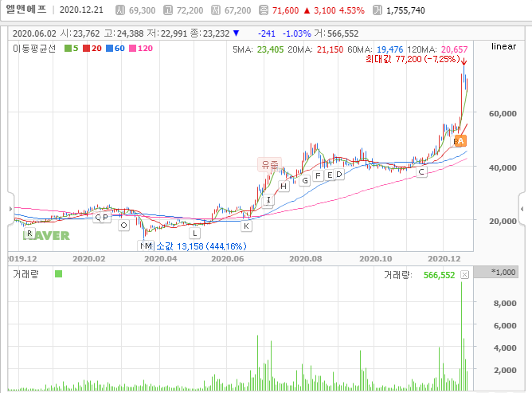
Task: Click the Q event marker
Action: coord(97,218)
